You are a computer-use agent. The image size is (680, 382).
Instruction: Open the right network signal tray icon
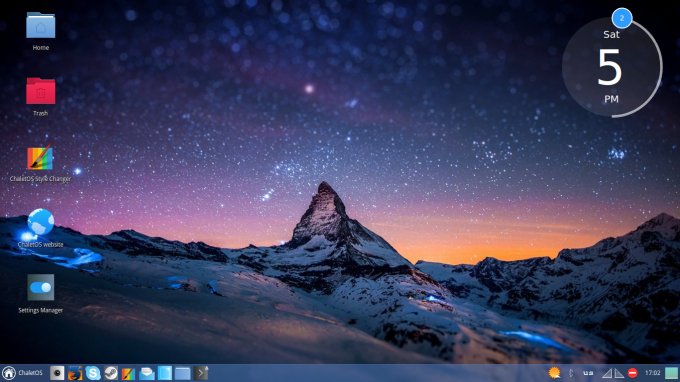(x=619, y=373)
